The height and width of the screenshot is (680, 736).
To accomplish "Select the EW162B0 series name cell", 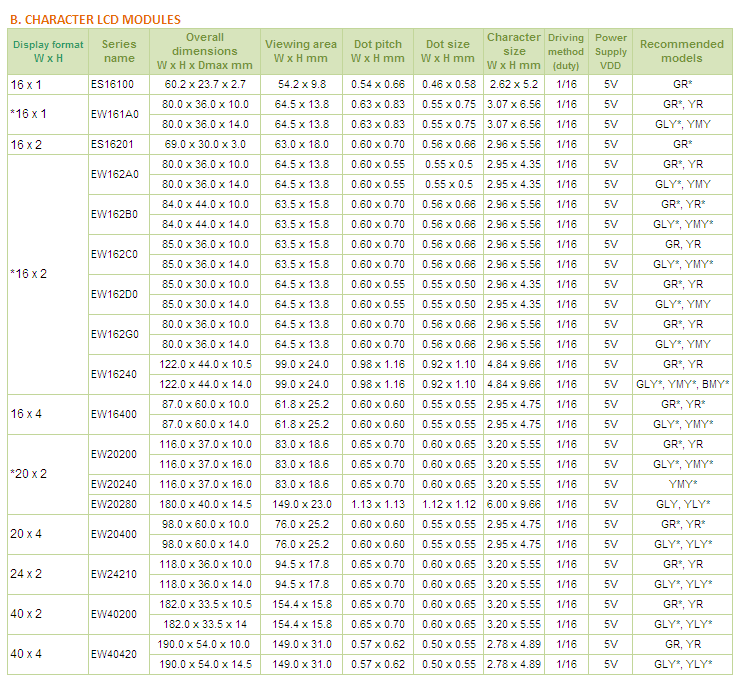I will pos(119,214).
